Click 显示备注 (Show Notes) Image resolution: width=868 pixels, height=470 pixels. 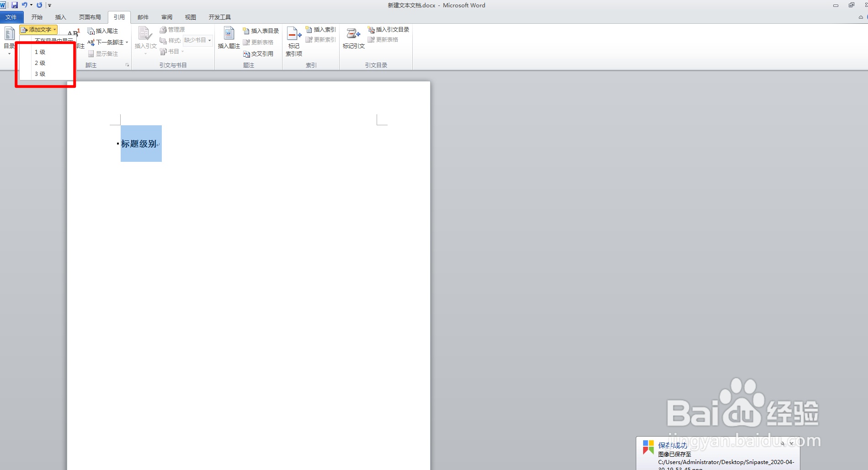(x=103, y=53)
